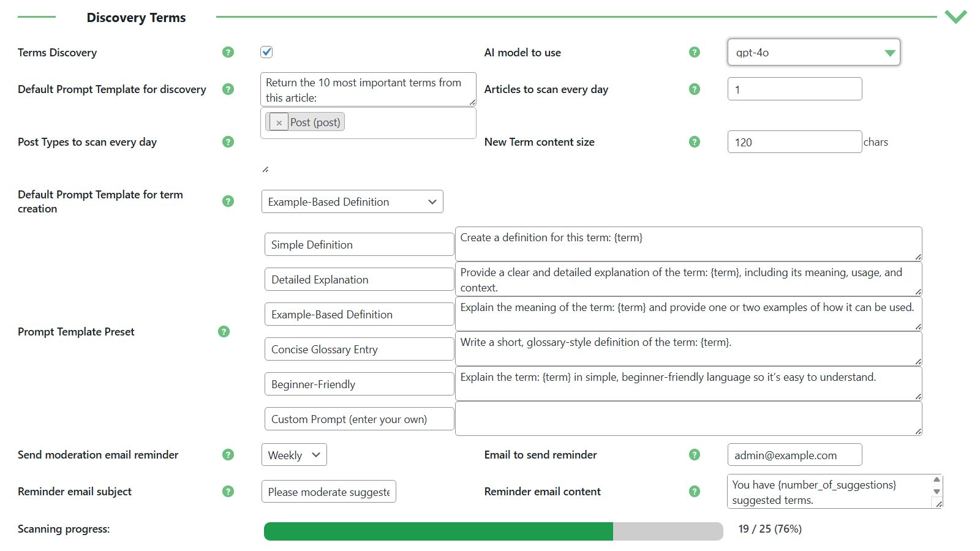This screenshot has width=980, height=551.
Task: Open help for Default Prompt Template for discovery
Action: click(228, 89)
